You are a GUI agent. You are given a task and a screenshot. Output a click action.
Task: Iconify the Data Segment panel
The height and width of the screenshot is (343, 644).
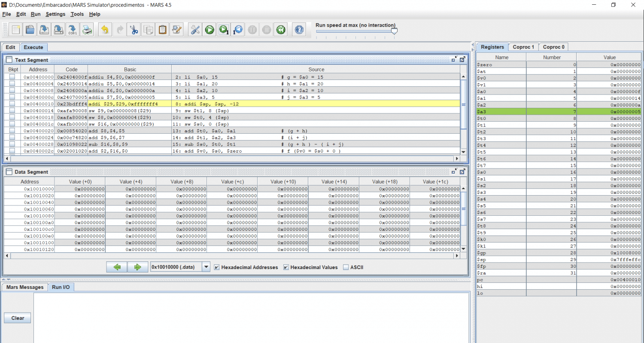[454, 171]
